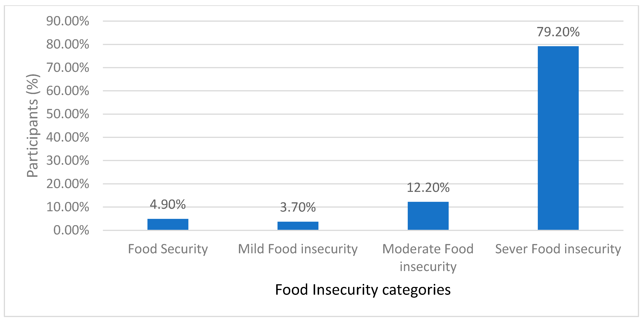Screen dimensions: 644x322
Task: Click the Moderate Food insecurity bar
Action: point(428,216)
